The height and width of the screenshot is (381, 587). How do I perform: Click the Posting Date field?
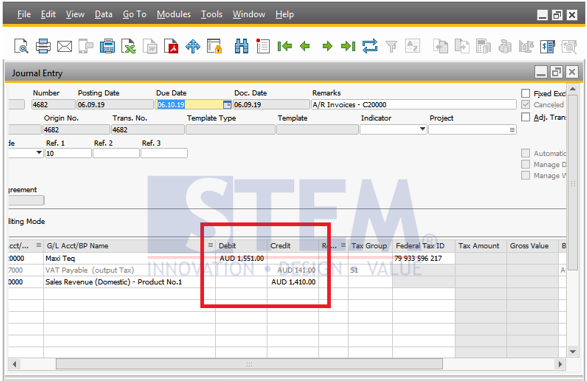[x=115, y=105]
